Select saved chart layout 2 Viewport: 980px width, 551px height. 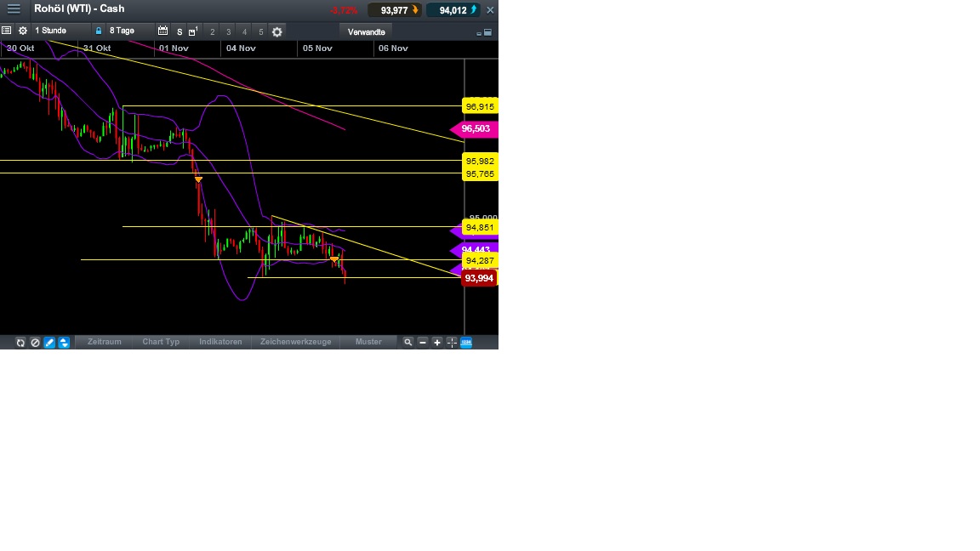211,31
